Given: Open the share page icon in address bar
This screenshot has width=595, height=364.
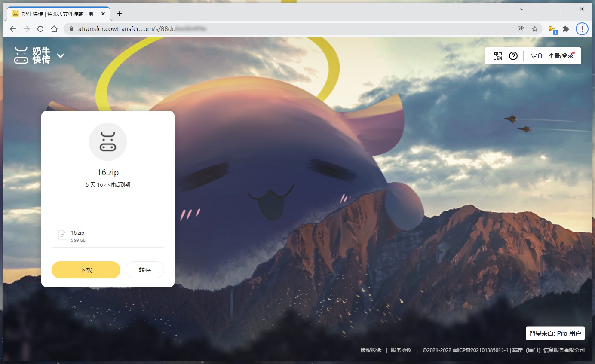Looking at the screenshot, I should (521, 29).
